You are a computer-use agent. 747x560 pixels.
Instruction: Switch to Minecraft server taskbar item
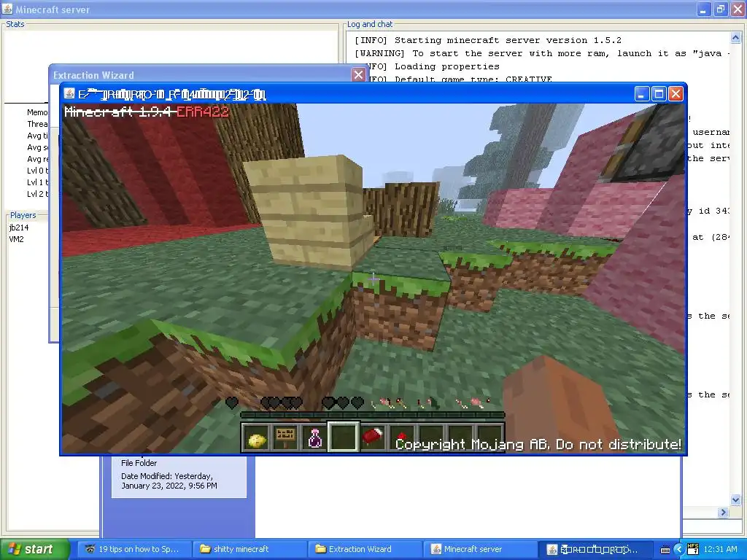tap(479, 549)
